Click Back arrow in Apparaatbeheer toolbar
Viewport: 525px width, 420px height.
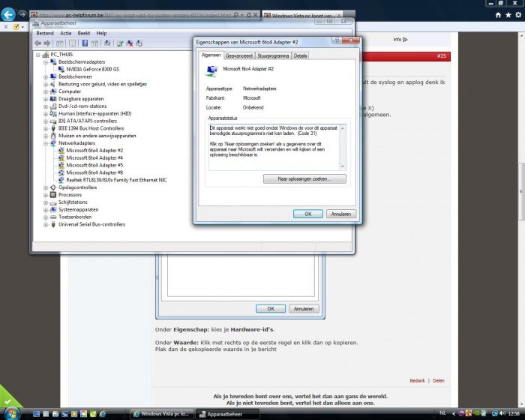point(37,43)
